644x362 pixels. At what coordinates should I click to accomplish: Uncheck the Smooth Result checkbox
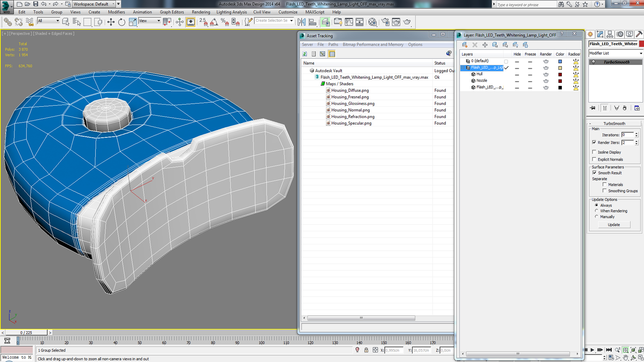coord(594,173)
